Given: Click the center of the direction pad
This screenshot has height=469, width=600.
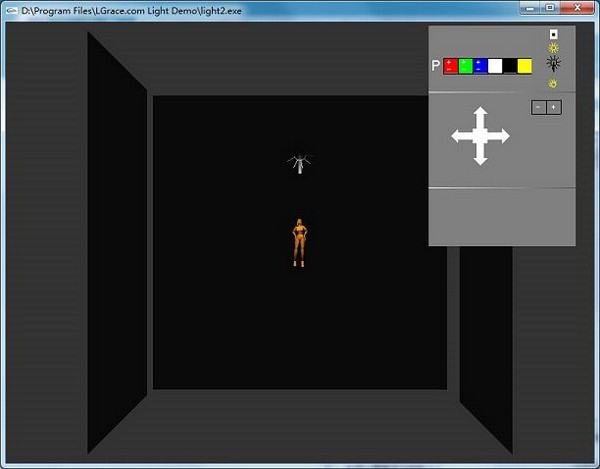Looking at the screenshot, I should point(481,136).
